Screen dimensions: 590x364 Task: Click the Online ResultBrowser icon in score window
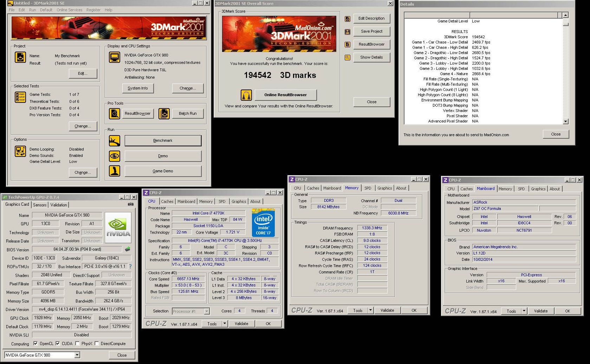pyautogui.click(x=246, y=95)
